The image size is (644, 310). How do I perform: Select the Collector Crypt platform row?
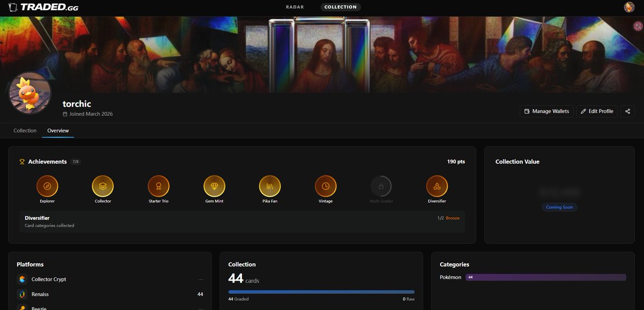pos(110,279)
